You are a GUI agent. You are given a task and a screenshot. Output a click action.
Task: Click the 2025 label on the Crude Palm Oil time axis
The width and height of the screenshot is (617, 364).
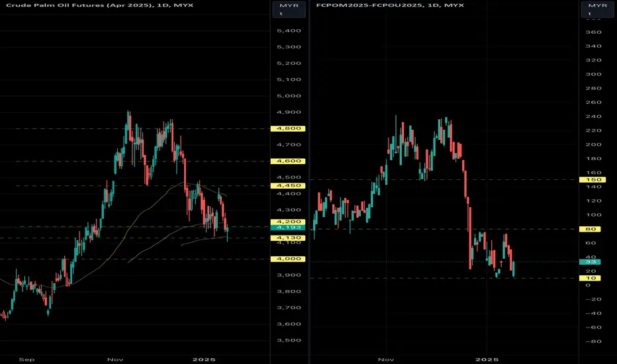click(x=204, y=359)
